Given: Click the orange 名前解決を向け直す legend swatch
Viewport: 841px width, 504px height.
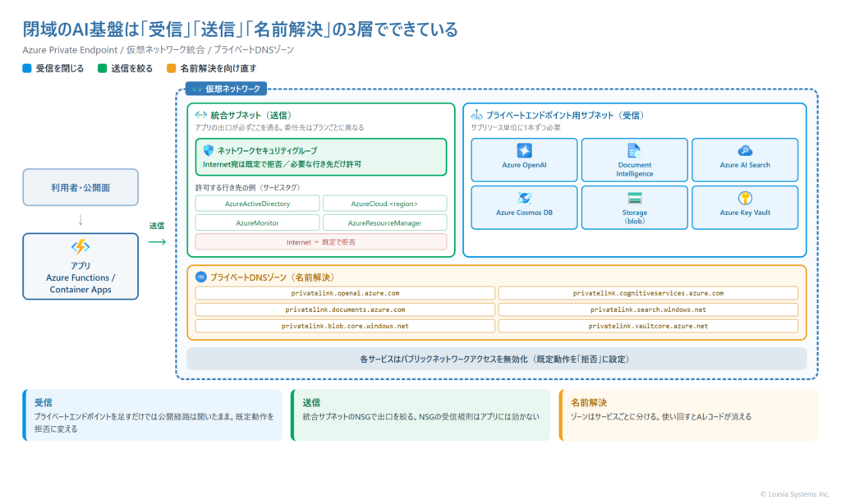Looking at the screenshot, I should point(171,68).
